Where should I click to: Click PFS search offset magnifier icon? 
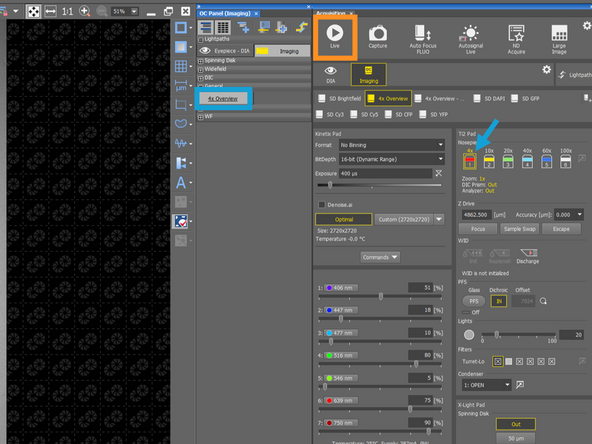coord(543,301)
